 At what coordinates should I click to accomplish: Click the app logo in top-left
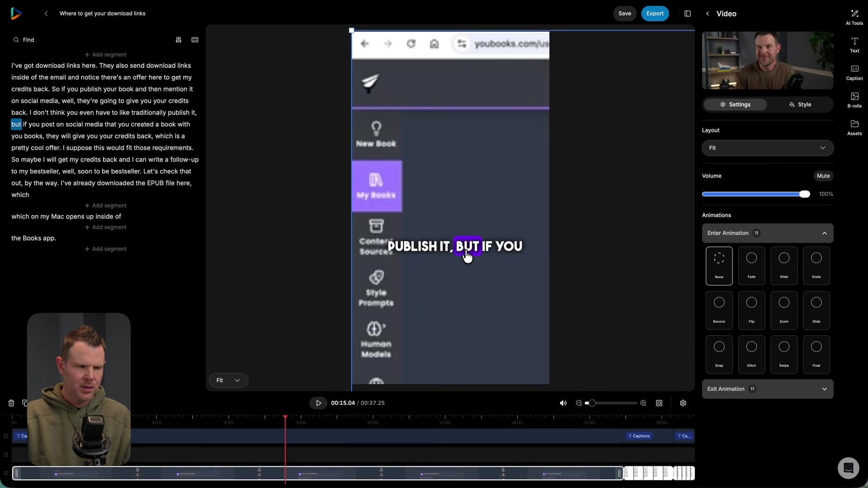coord(16,14)
